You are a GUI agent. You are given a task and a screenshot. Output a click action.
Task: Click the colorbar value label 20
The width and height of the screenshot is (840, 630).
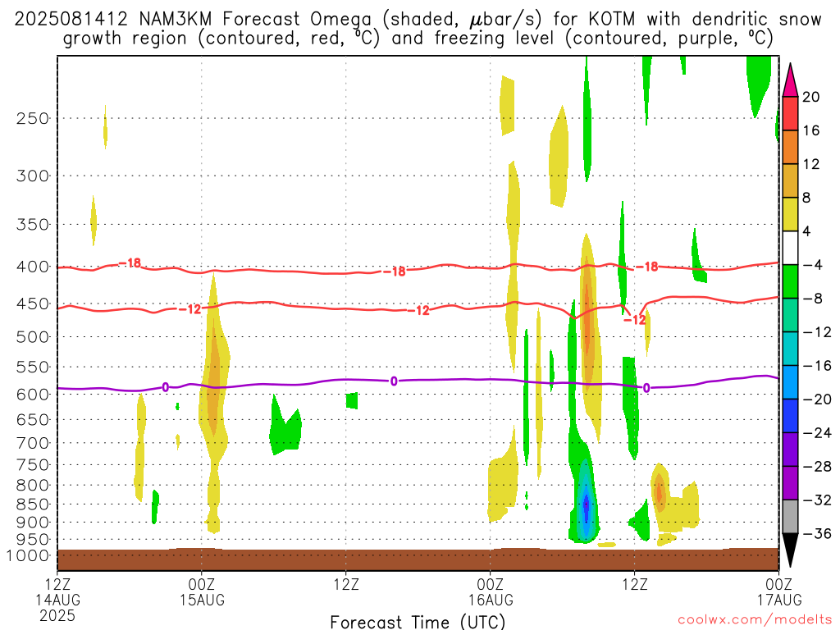[811, 97]
